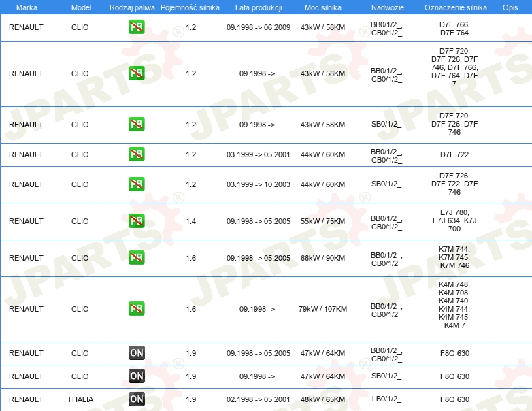Image resolution: width=532 pixels, height=411 pixels.
Task: Click diesel ON icon in SB0 F8Q 630 row
Action: [x=136, y=376]
